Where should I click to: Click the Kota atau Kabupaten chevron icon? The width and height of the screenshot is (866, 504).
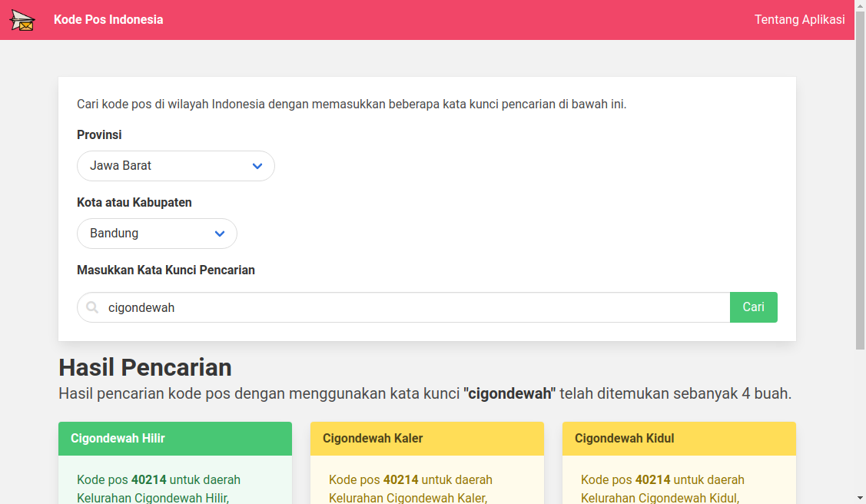coord(220,234)
